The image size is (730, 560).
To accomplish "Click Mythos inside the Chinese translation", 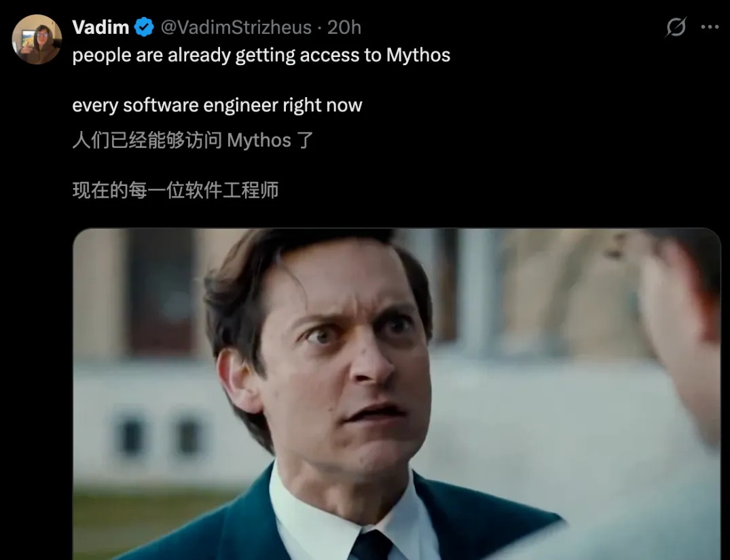I will 259,140.
